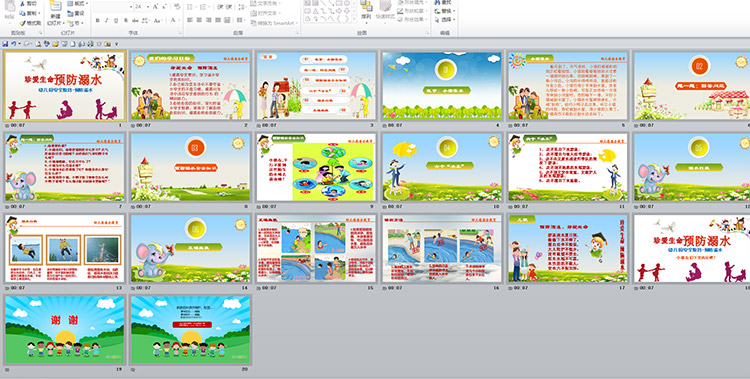
Task: Click the Replace (替换) button
Action: pos(444,11)
